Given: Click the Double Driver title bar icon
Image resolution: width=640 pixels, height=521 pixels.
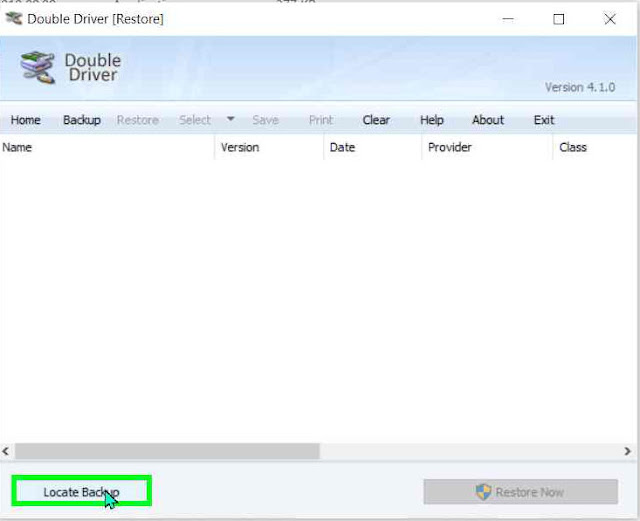Looking at the screenshot, I should tap(13, 18).
